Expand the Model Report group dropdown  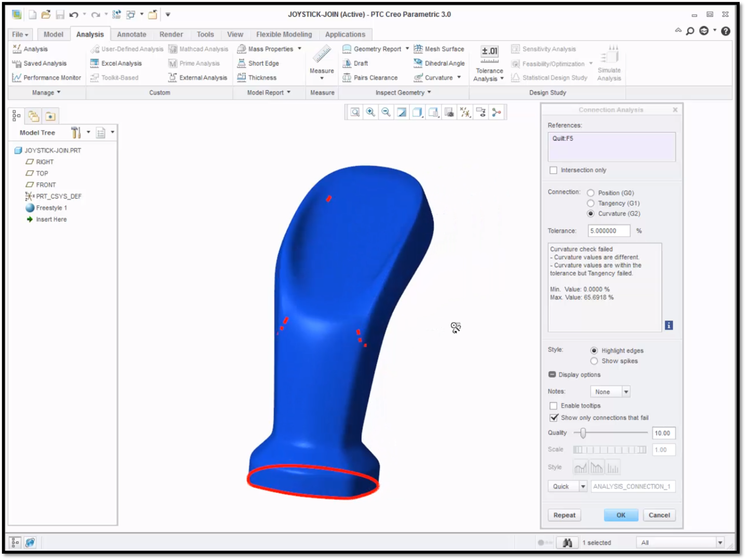pos(268,92)
